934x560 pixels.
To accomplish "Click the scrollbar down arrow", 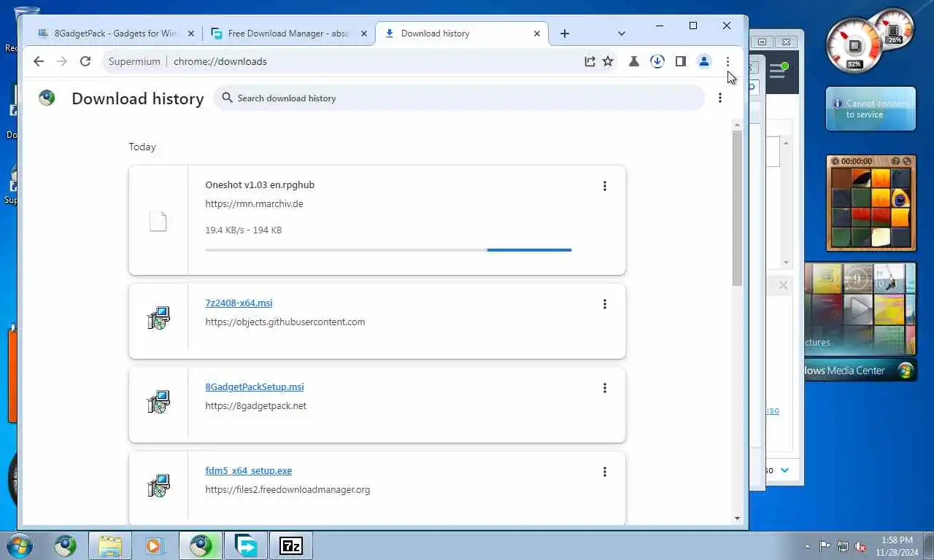I will point(737,518).
